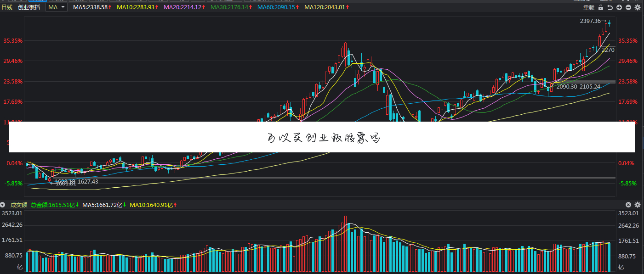Screen dimensions: 644x274
Task: Click the right-axis 29.46% label
Action: [x=628, y=61]
